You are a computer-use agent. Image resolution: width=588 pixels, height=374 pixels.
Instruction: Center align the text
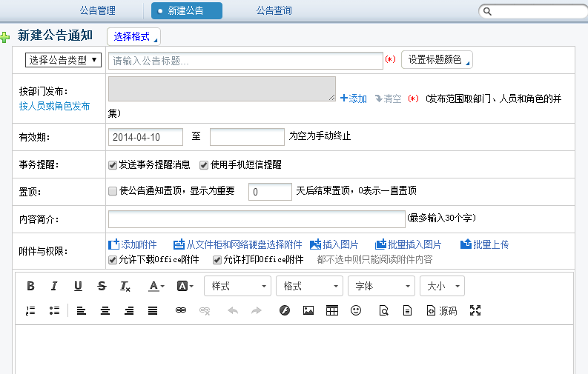[x=105, y=311]
